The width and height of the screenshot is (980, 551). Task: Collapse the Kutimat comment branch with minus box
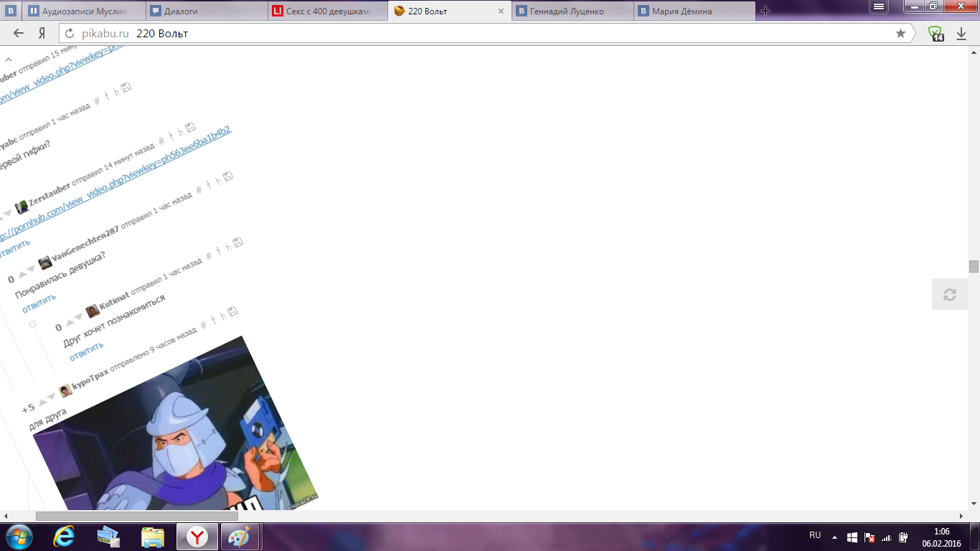click(32, 324)
